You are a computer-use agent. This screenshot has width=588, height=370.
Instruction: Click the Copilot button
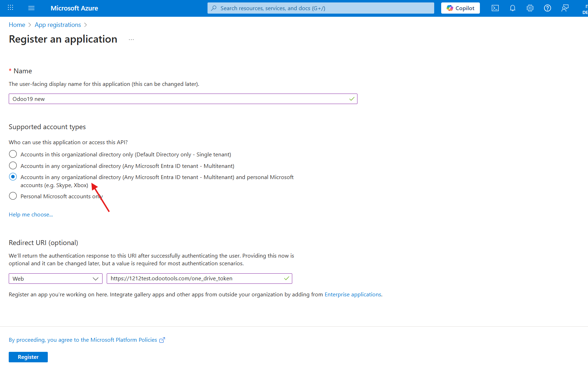(460, 8)
